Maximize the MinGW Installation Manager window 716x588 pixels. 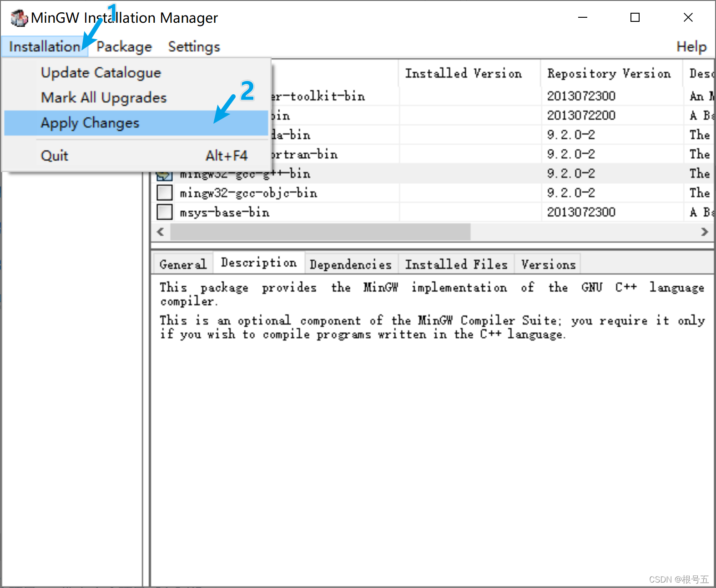tap(635, 17)
